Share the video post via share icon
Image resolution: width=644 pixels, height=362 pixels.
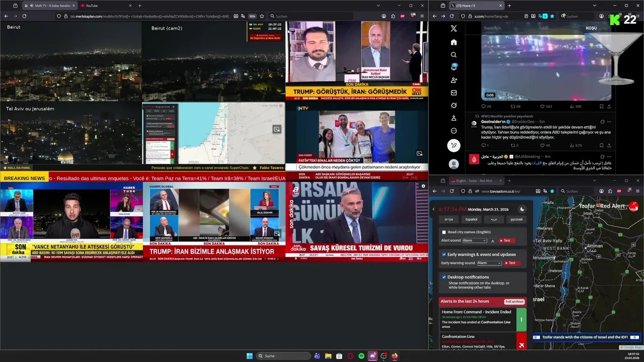pos(609,107)
